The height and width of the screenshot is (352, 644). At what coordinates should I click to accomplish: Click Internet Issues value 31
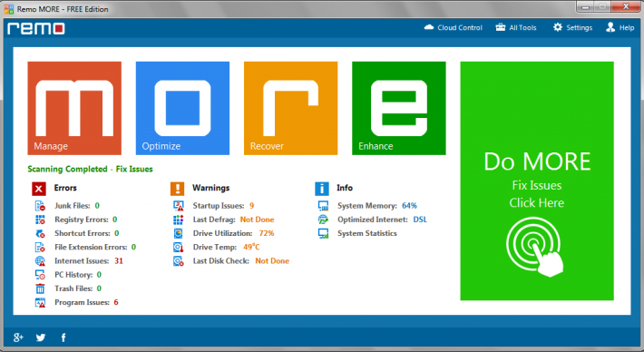coord(119,260)
